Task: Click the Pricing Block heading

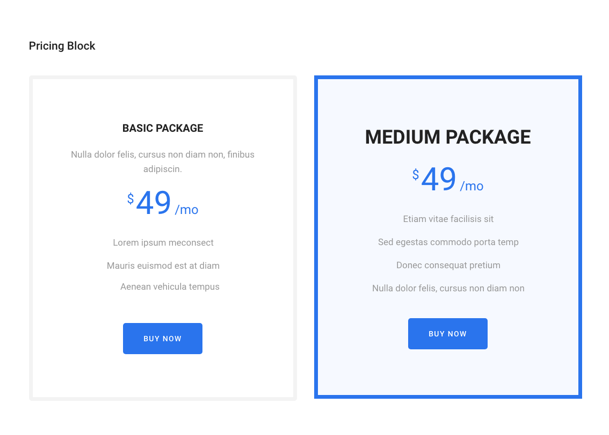Action: click(62, 46)
